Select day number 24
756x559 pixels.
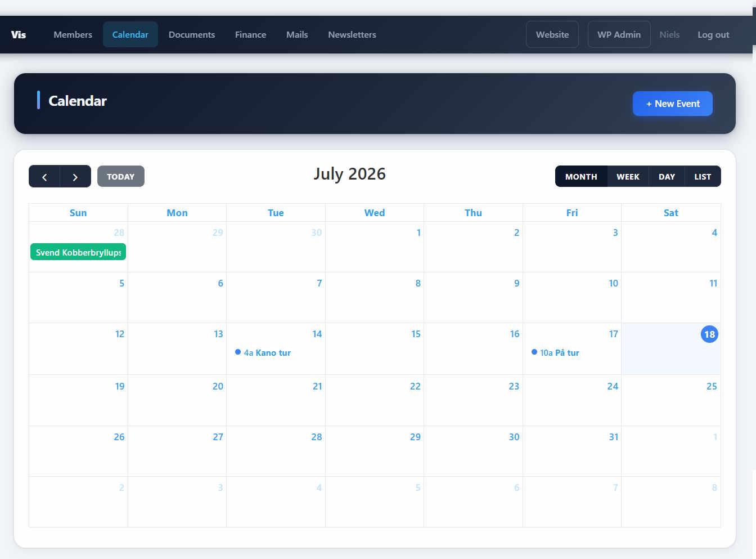click(x=613, y=386)
